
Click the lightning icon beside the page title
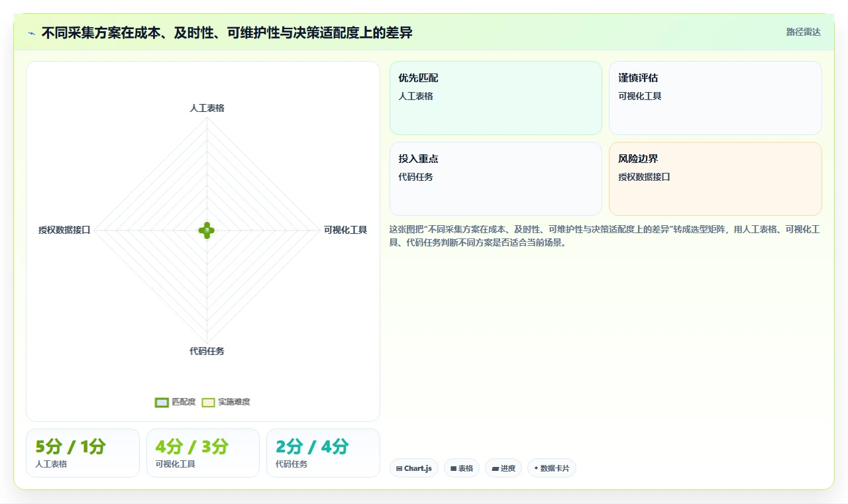(31, 33)
